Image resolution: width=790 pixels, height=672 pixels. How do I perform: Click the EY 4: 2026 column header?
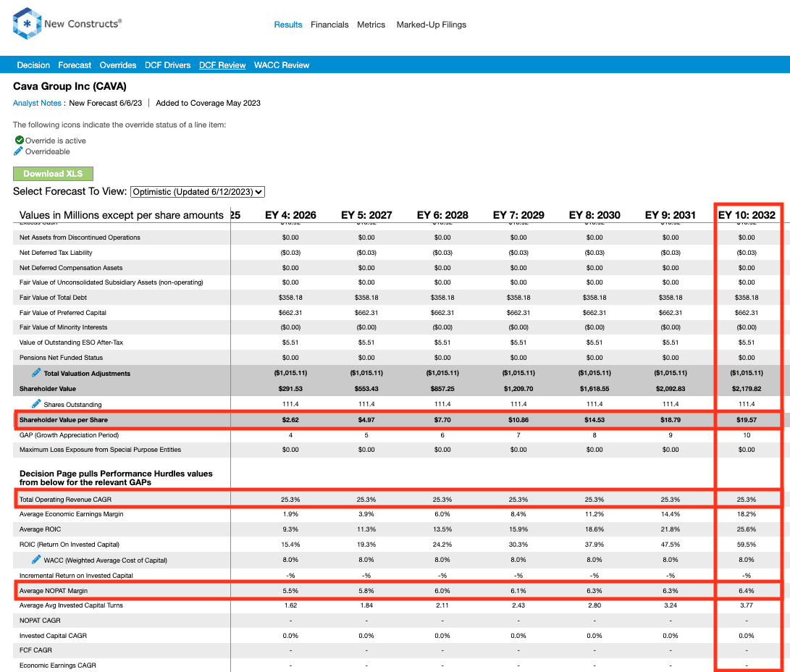(x=290, y=215)
